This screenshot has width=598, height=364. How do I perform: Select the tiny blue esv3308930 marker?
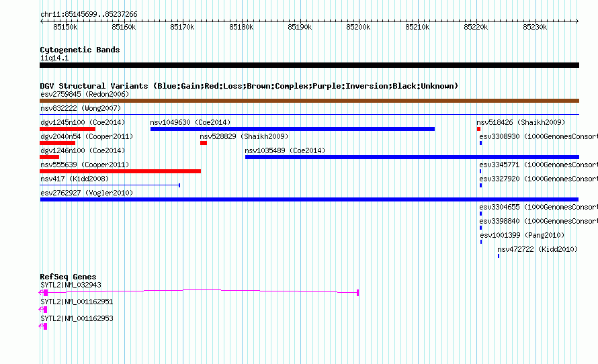pos(480,143)
